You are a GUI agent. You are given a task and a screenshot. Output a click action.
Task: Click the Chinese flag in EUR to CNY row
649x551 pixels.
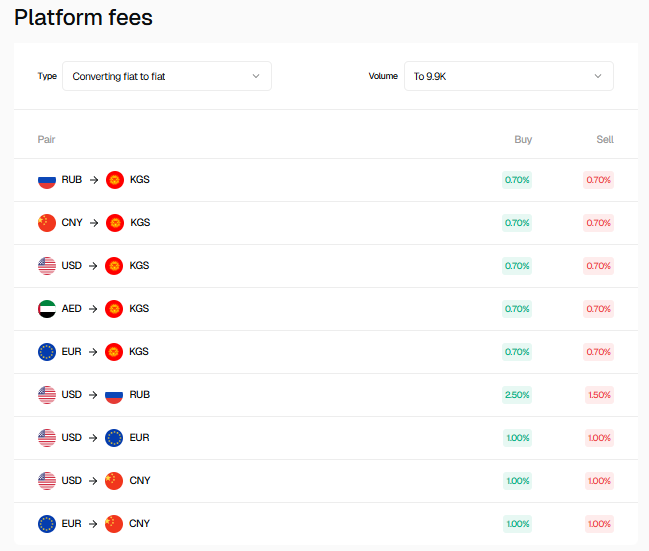click(x=114, y=524)
